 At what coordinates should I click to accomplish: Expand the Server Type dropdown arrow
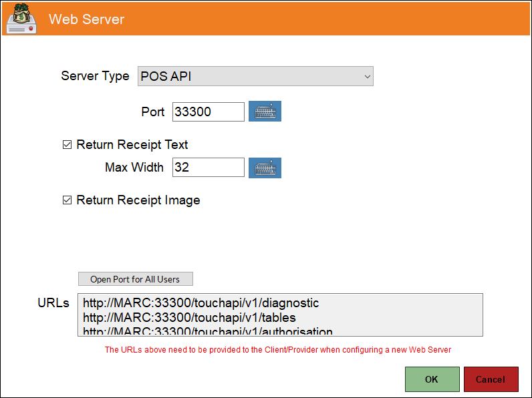pyautogui.click(x=367, y=77)
